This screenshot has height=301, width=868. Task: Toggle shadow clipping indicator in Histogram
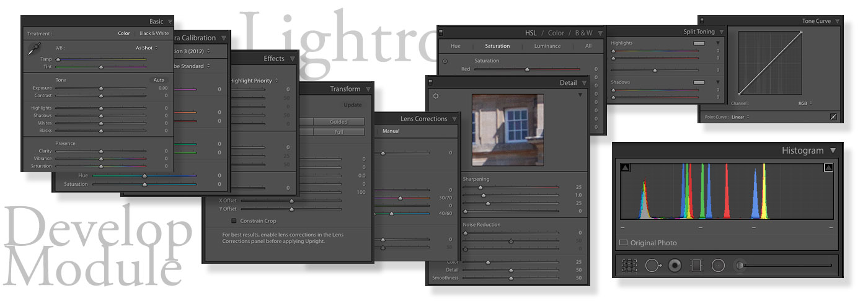(x=625, y=167)
